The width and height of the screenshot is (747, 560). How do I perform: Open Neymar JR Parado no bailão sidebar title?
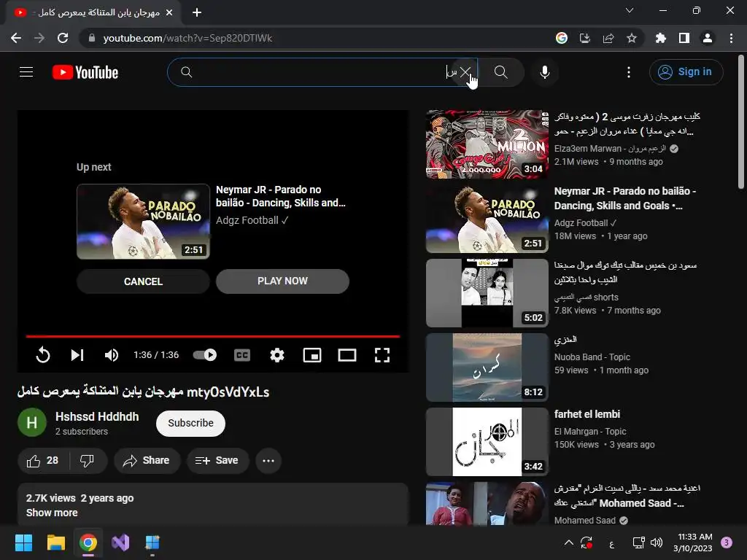(x=624, y=198)
